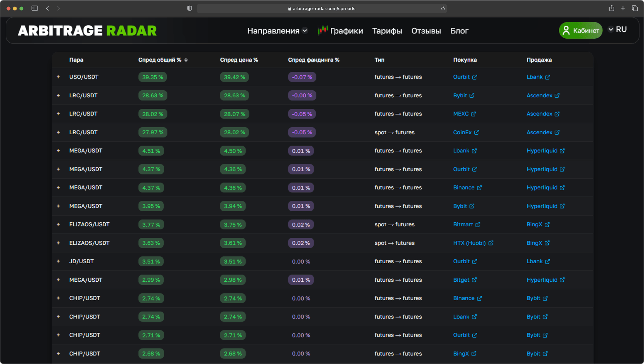Click the user icon inside the Кабинет button

[x=567, y=30]
